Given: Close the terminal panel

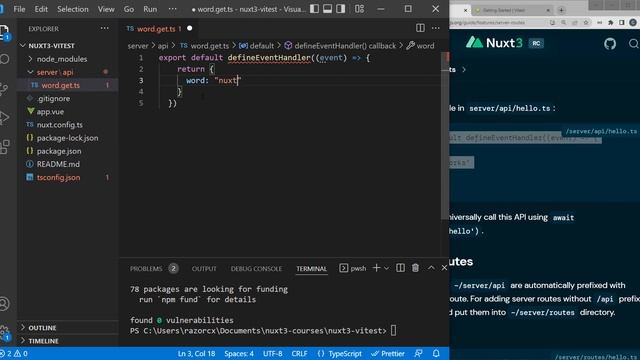Looking at the screenshot, I should [444, 268].
